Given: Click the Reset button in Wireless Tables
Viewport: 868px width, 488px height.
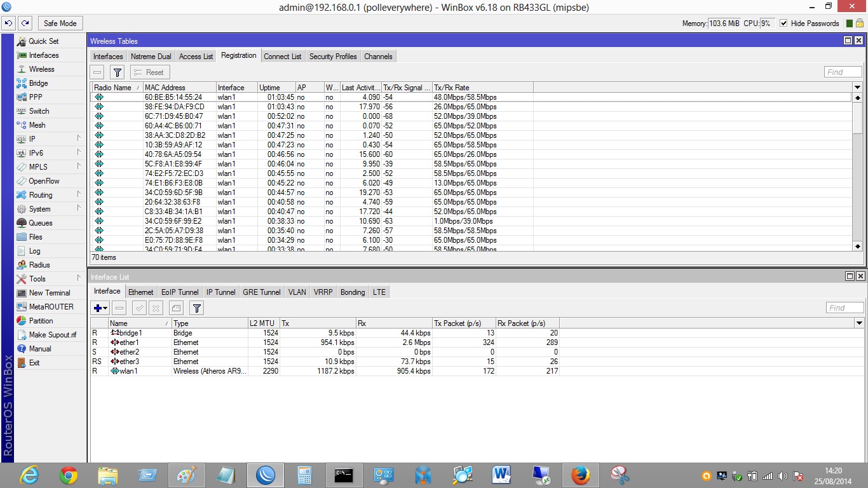Looking at the screenshot, I should (x=149, y=72).
